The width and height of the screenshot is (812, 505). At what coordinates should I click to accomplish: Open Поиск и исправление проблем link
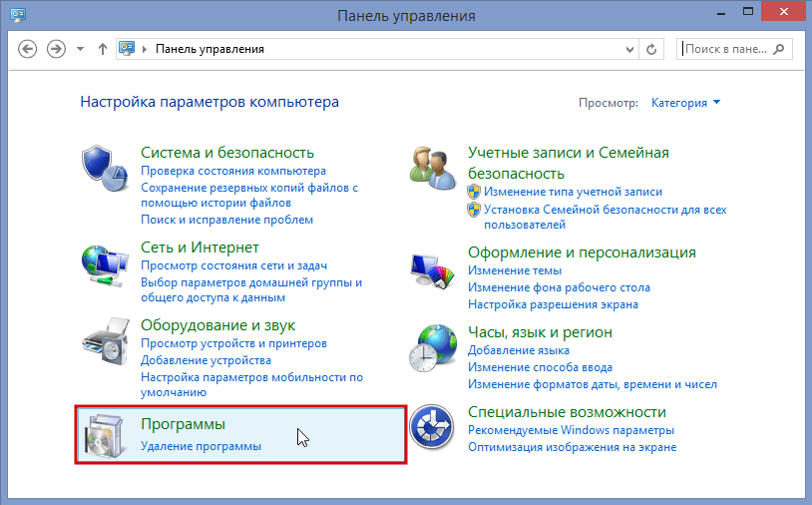click(x=226, y=220)
